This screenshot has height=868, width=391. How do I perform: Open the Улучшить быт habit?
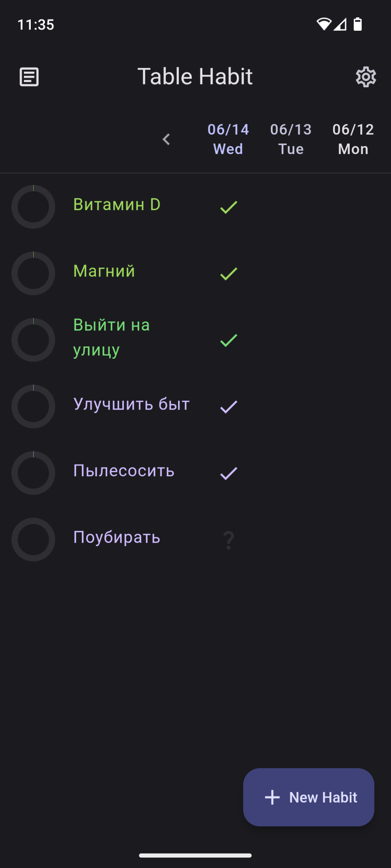132,404
